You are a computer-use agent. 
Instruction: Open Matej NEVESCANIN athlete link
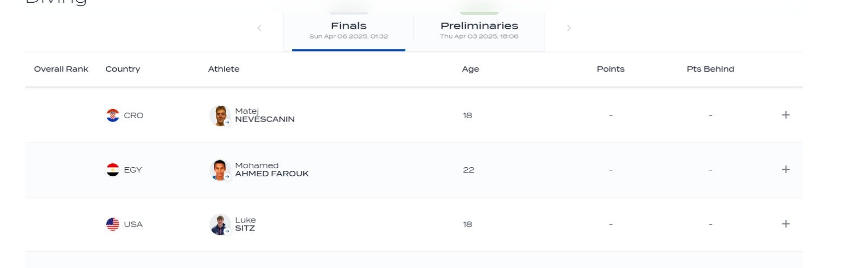coord(265,115)
